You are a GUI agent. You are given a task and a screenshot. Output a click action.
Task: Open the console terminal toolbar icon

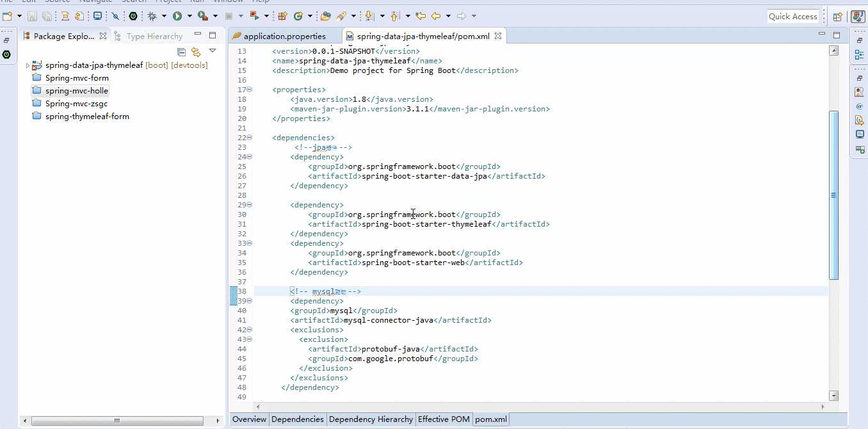point(97,16)
